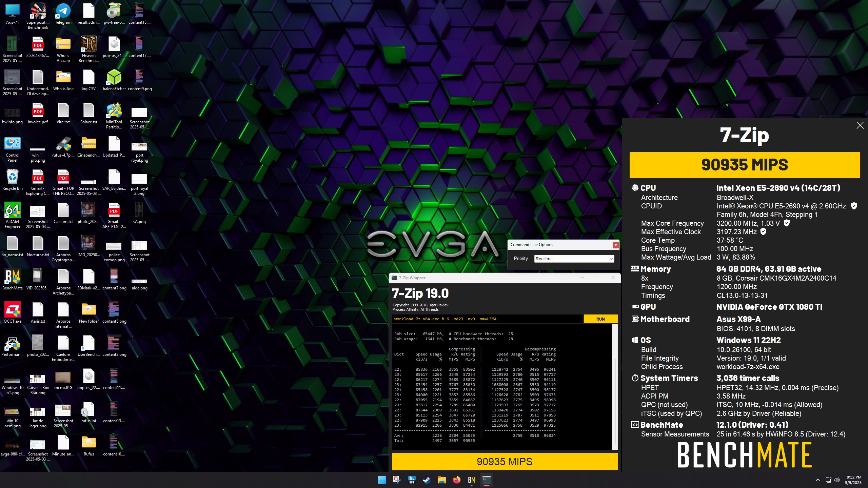Screen dimensions: 868x488
Task: Launch Superposition Benchmark shortcut
Action: (x=38, y=16)
